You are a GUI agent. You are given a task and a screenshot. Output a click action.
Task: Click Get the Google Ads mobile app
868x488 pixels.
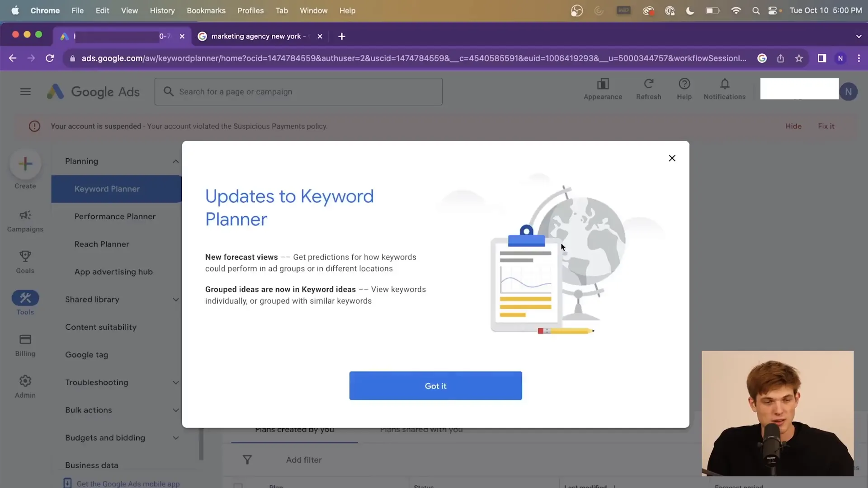(128, 483)
